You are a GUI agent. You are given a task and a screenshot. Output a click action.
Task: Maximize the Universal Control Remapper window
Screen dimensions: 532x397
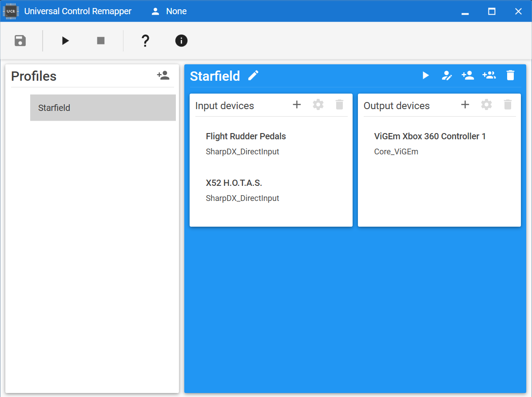tap(492, 12)
